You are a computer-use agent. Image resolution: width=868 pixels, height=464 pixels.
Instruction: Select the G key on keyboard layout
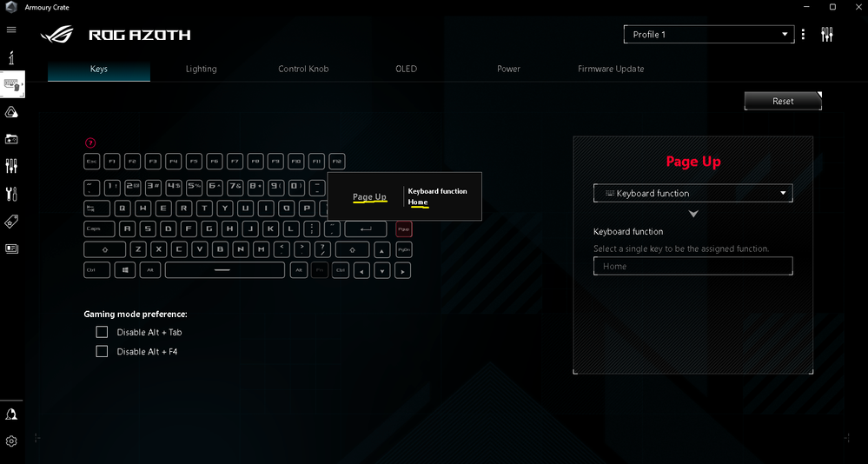click(209, 229)
